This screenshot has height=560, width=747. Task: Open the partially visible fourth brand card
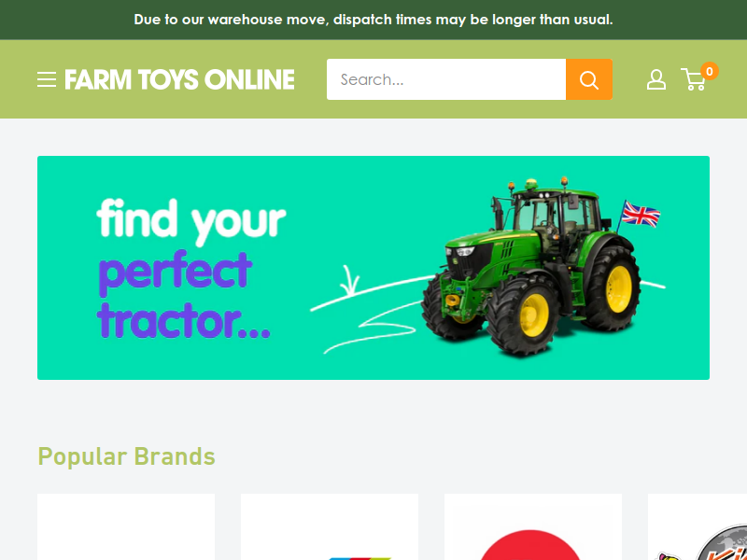698,526
